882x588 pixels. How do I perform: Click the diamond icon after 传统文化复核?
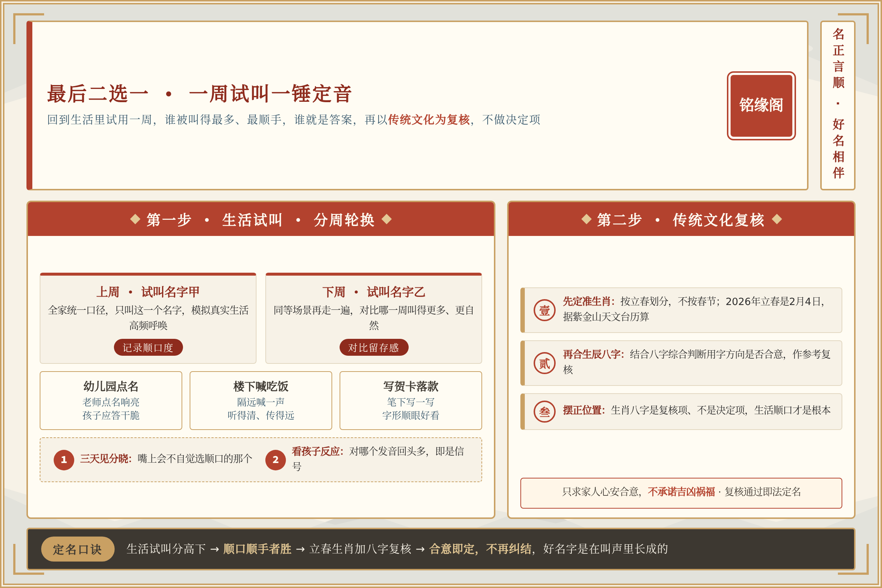(x=777, y=219)
